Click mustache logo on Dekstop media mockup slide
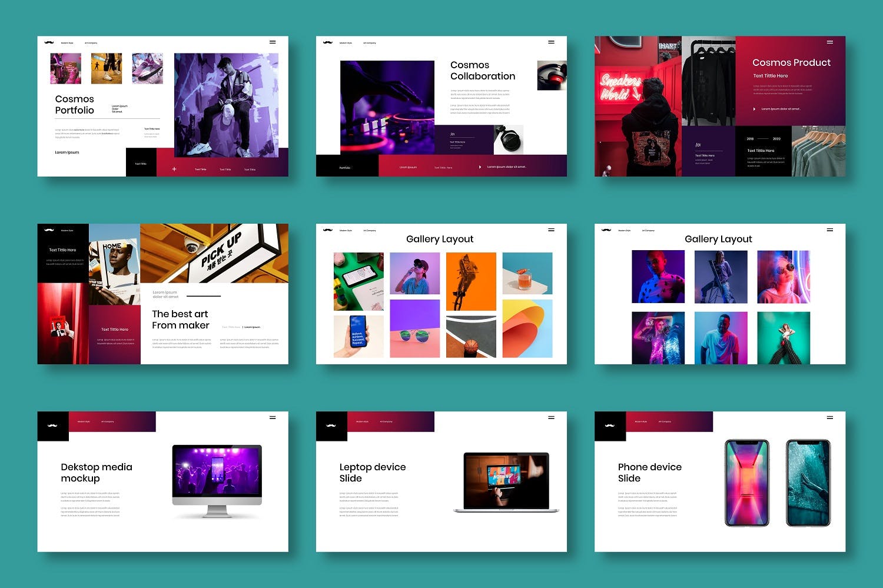 [52, 426]
